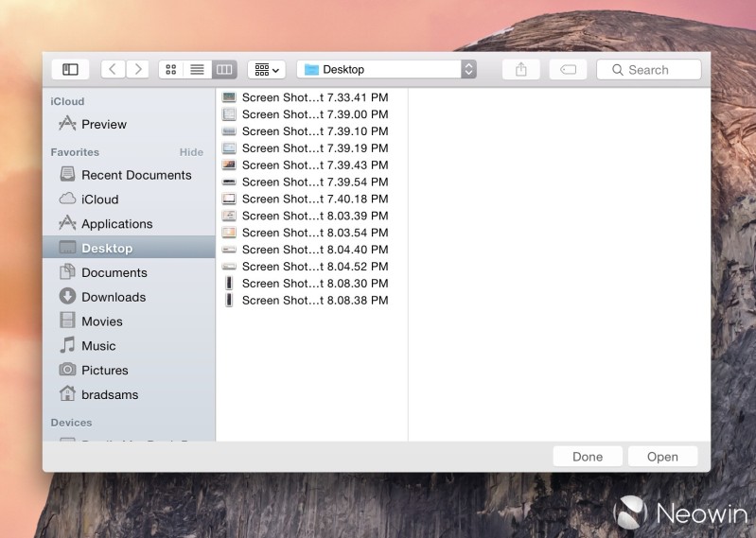The image size is (756, 538).
Task: Toggle the sidebar visibility button
Action: pyautogui.click(x=70, y=69)
